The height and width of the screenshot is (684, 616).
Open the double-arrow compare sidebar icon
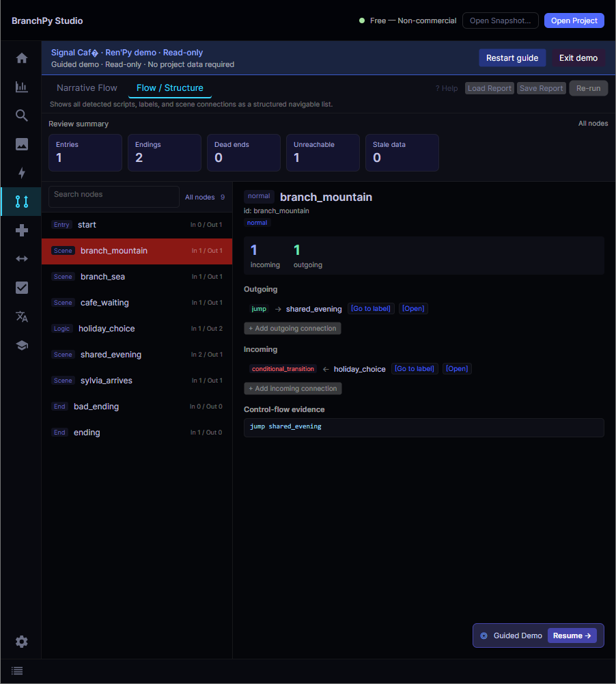[21, 259]
